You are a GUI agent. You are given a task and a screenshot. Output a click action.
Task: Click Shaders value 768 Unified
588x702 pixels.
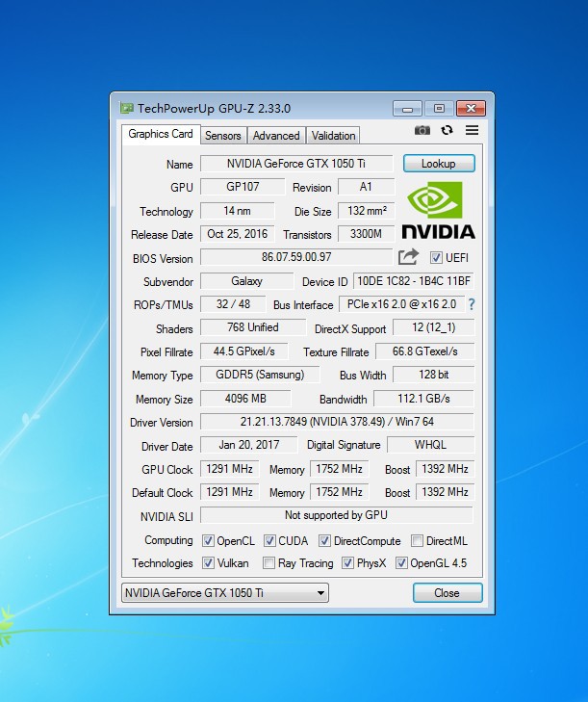click(x=253, y=327)
